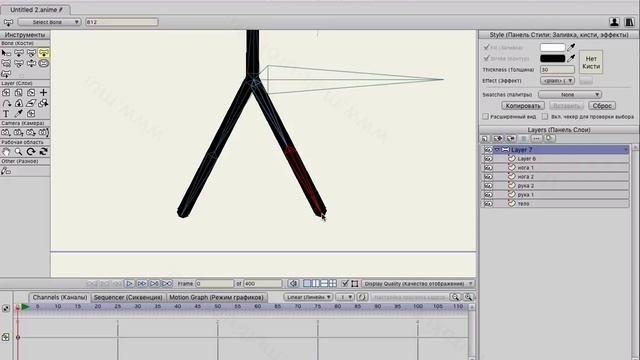Screen dimensions: 640x360
Task: Open the Library icon top right
Action: pyautogui.click(x=630, y=22)
